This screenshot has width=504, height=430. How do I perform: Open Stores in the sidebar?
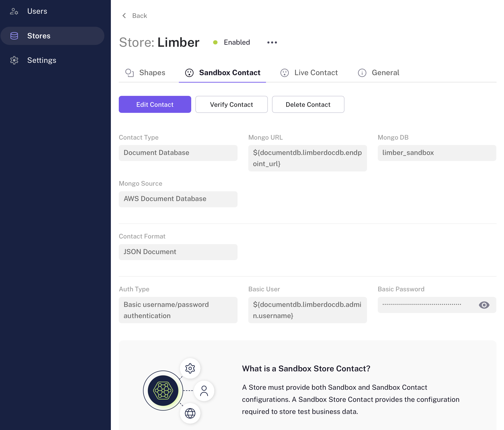[x=53, y=36]
